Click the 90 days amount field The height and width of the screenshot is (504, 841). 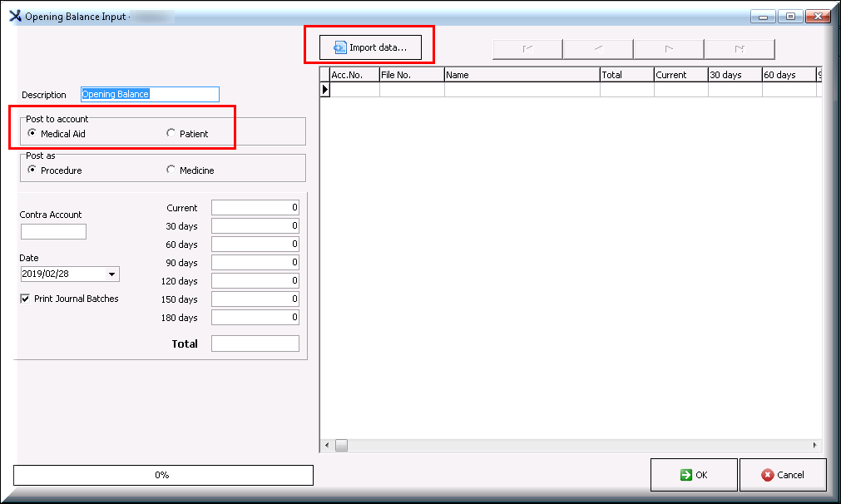(x=255, y=262)
